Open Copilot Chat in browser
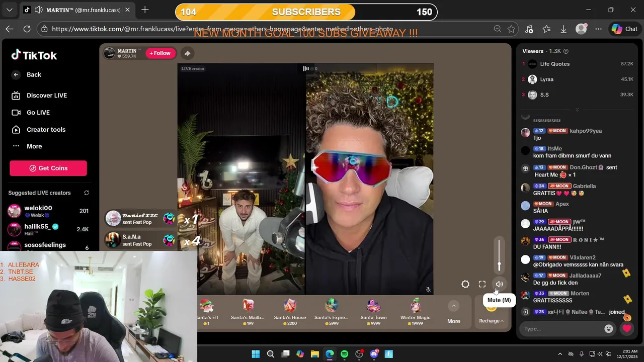 [624, 29]
